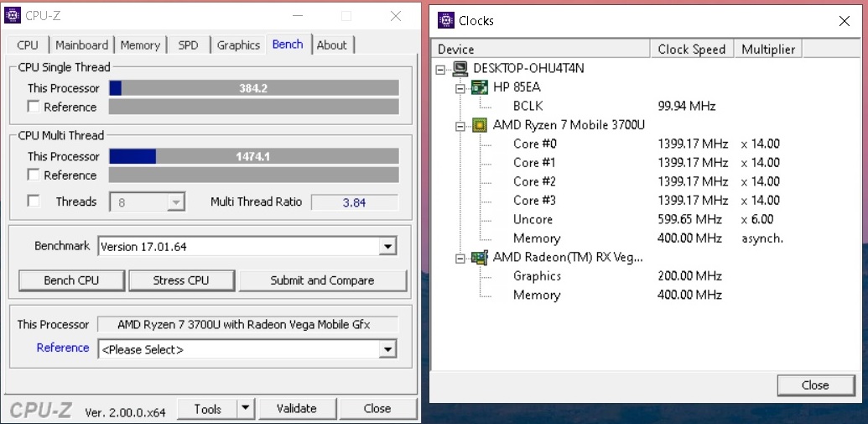Toggle the Threads checkbox
Viewport: 868px width, 424px height.
pos(34,202)
